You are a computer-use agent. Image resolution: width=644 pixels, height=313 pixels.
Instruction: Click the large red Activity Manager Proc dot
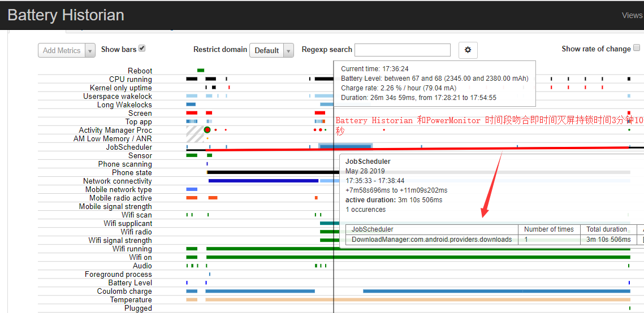[207, 129]
